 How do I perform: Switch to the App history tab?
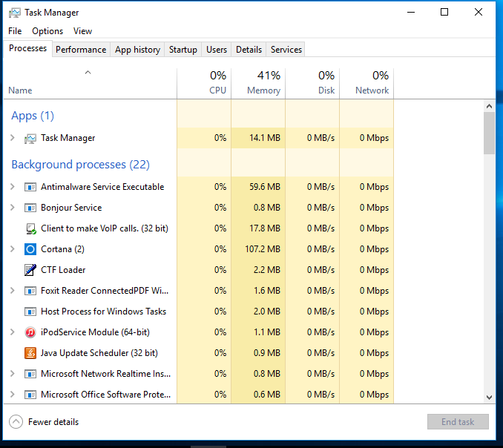click(137, 50)
